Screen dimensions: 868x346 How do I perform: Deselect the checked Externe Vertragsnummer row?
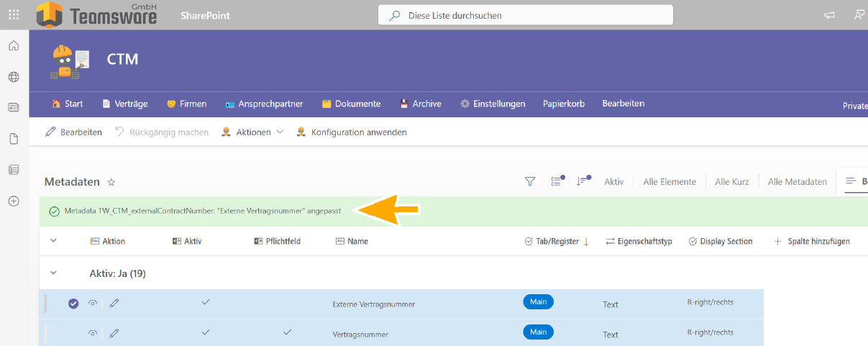(x=73, y=304)
